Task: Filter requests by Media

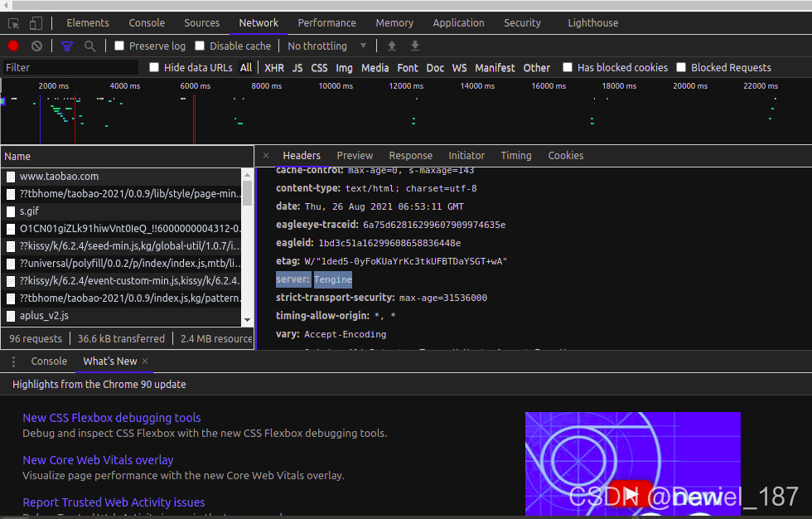Action: tap(375, 68)
